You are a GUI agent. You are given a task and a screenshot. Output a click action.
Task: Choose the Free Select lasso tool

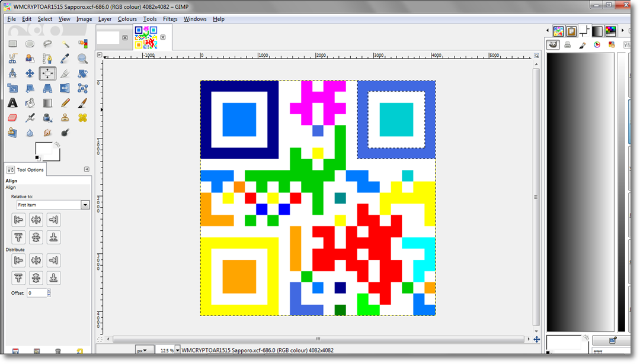(x=47, y=44)
